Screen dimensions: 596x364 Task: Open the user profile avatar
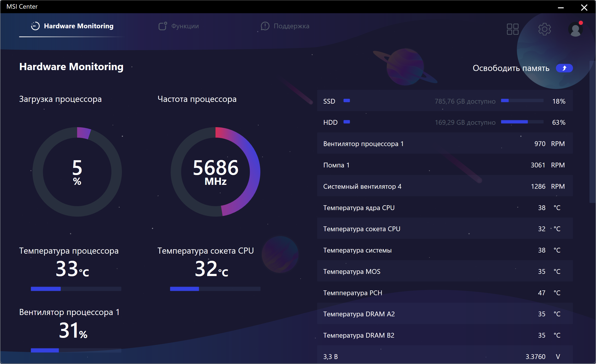(x=575, y=30)
